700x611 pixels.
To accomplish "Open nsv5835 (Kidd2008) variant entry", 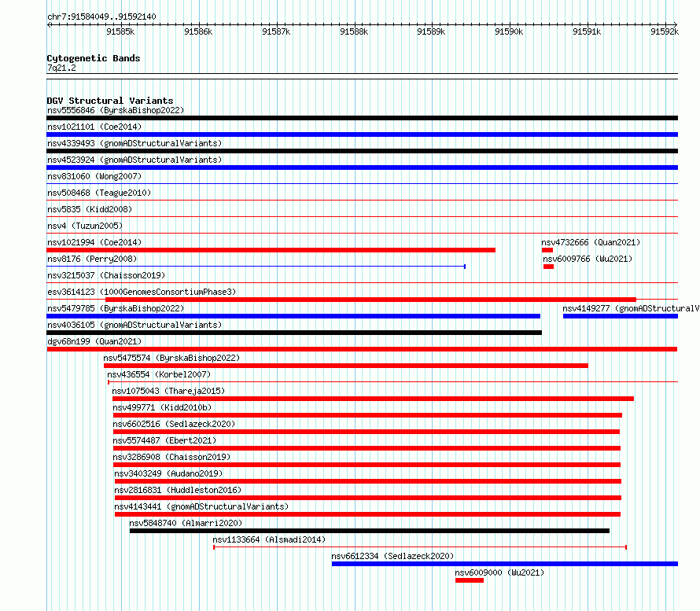I will click(x=90, y=209).
